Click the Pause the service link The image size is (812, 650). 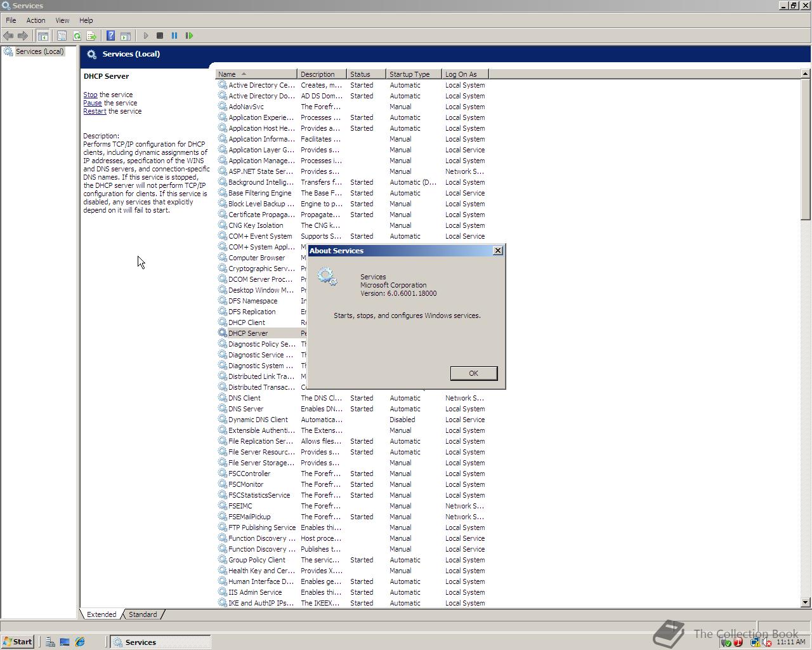(92, 103)
